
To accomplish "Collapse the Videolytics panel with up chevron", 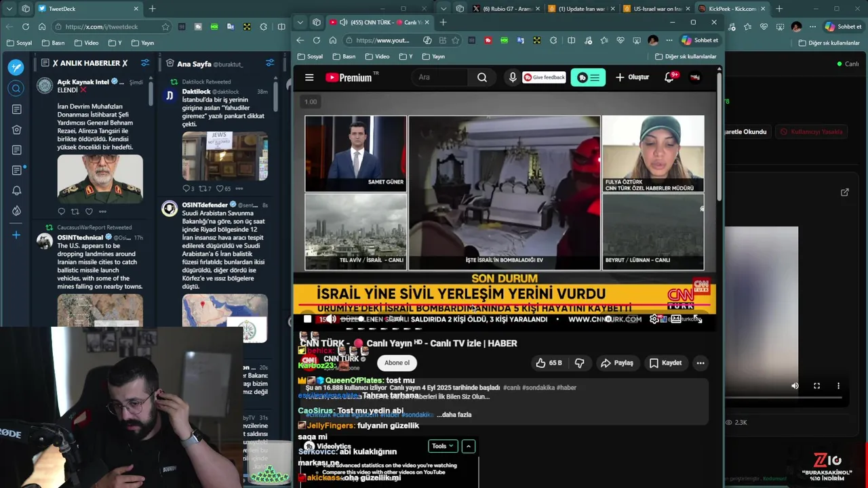I will click(469, 446).
